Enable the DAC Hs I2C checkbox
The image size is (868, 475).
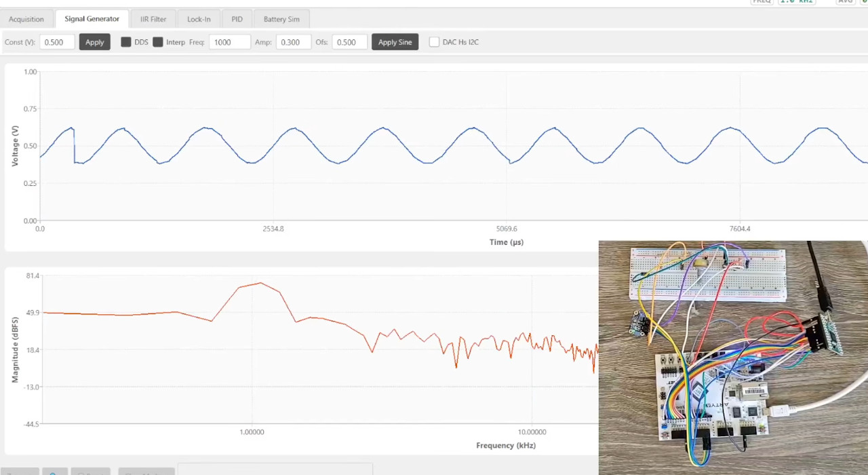coord(434,42)
